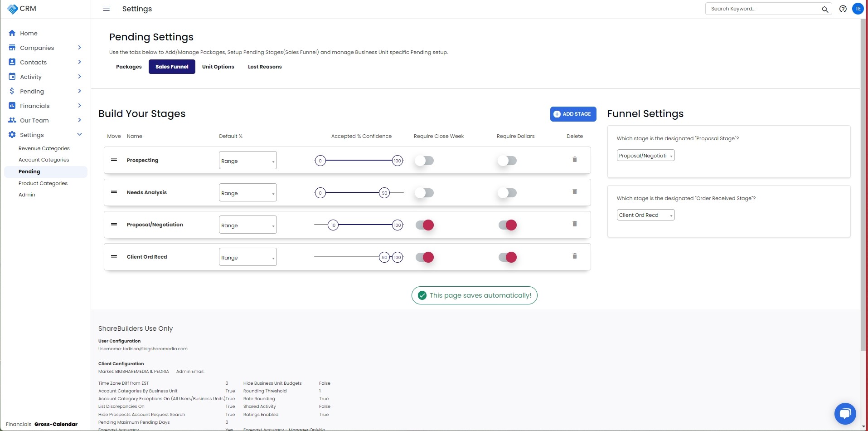Delete the Client Ord Recd stage
This screenshot has height=431, width=868.
coord(575,256)
